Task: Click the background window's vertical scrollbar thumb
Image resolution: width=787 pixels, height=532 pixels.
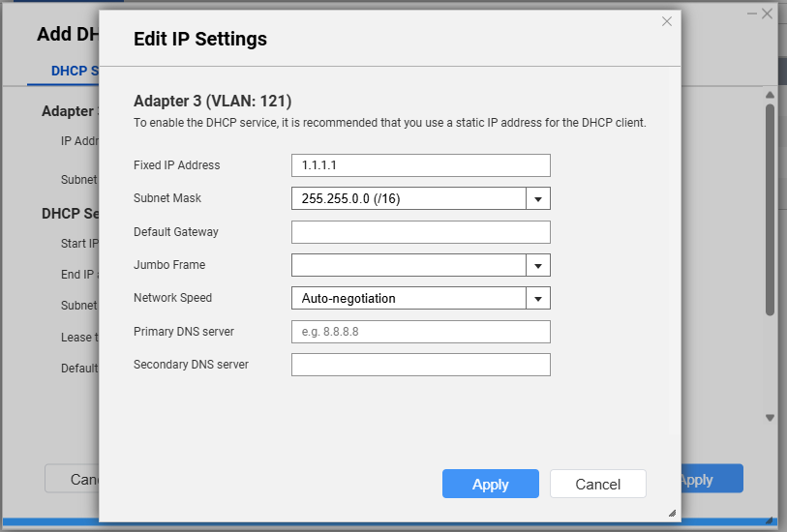Action: tap(771, 208)
